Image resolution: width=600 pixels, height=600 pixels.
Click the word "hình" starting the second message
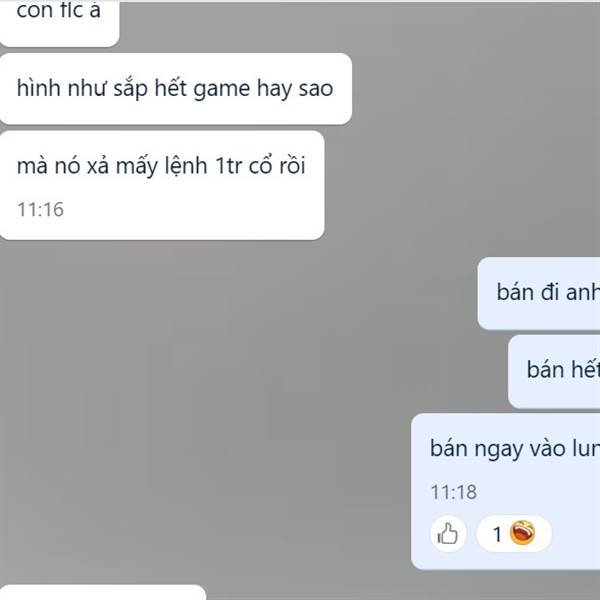click(x=39, y=88)
